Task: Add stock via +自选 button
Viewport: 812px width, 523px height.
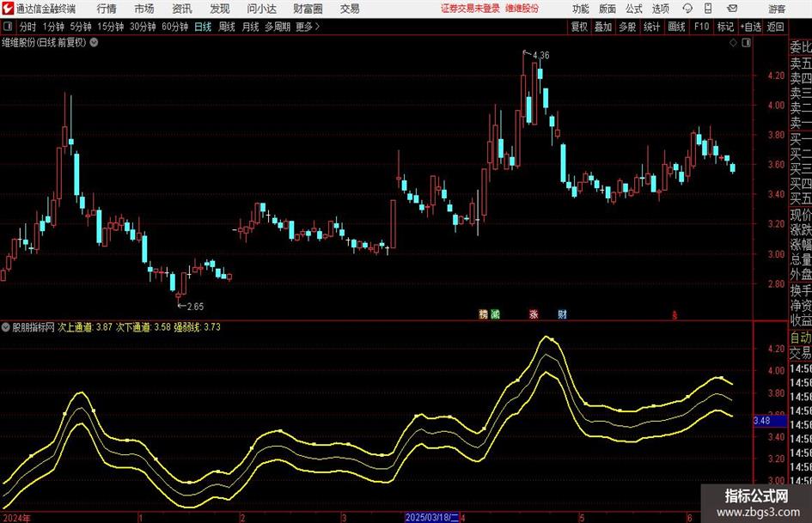Action: pos(750,27)
